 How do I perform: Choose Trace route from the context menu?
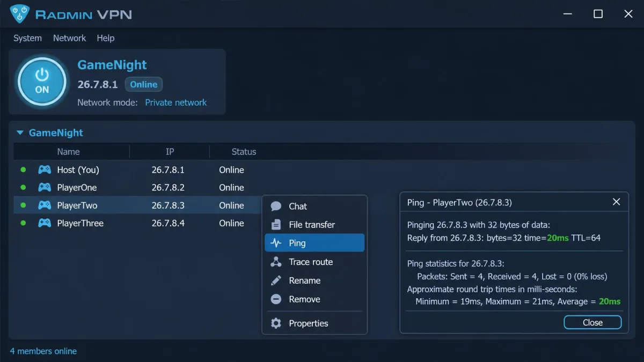(314, 262)
